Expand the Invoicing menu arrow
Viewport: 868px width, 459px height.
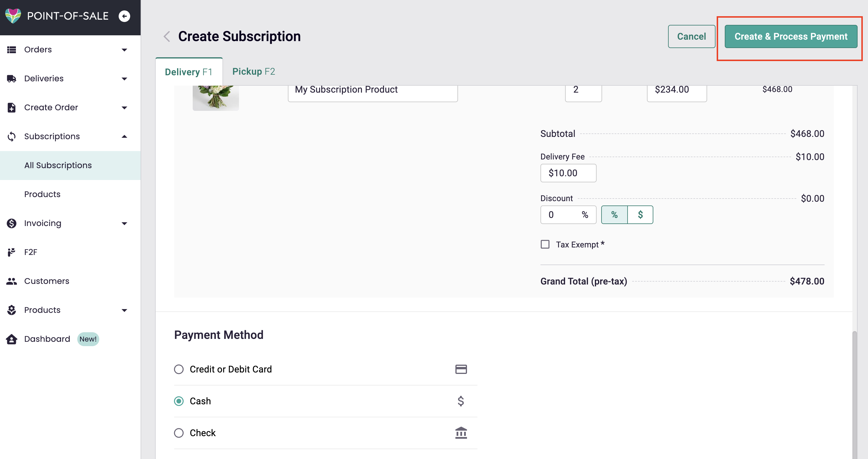[124, 223]
